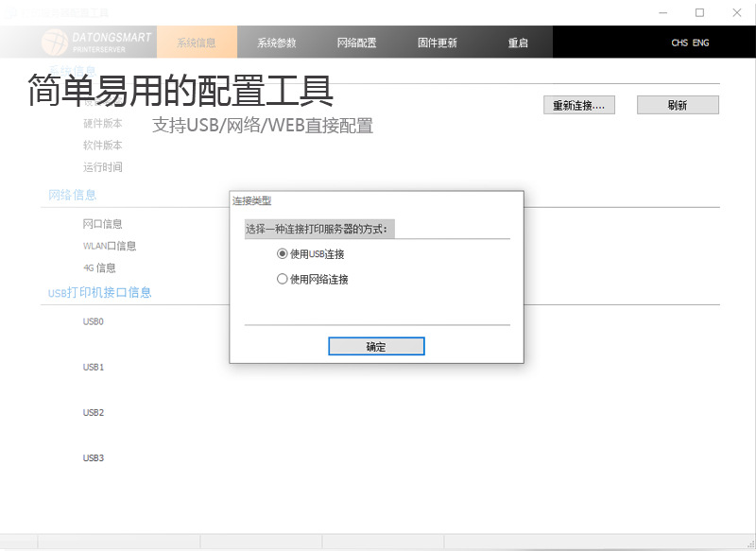Expand the USB打印机接口信息 section
The image size is (756, 551).
coord(99,293)
